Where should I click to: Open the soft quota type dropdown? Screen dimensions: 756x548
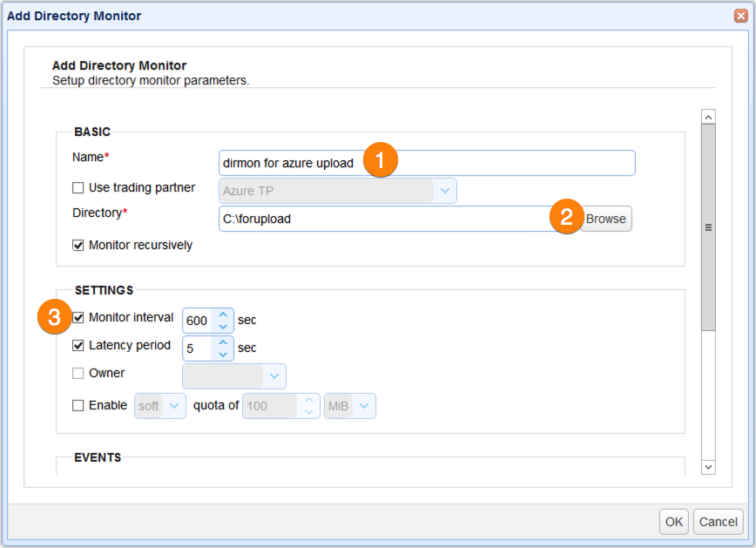(172, 405)
